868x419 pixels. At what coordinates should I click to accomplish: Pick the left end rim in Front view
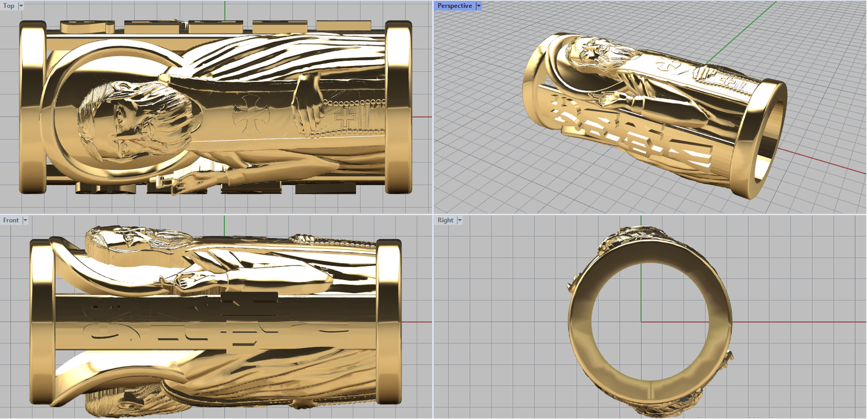(42, 321)
